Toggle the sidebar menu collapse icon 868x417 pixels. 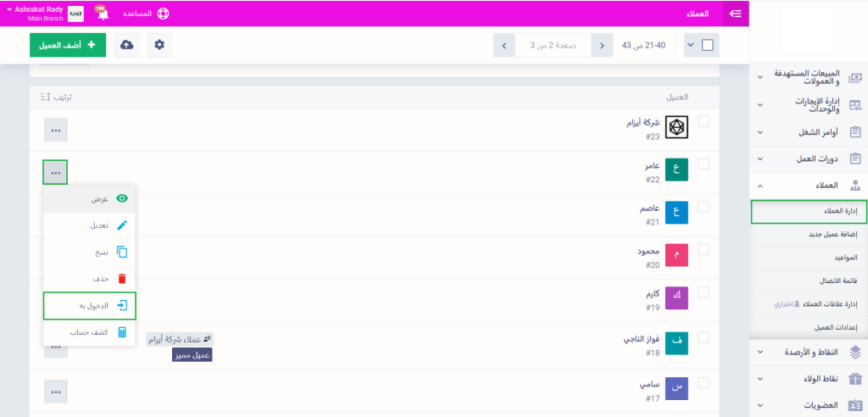(x=735, y=14)
